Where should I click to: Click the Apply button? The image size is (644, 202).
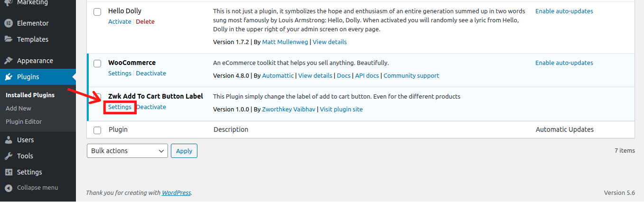coord(184,151)
